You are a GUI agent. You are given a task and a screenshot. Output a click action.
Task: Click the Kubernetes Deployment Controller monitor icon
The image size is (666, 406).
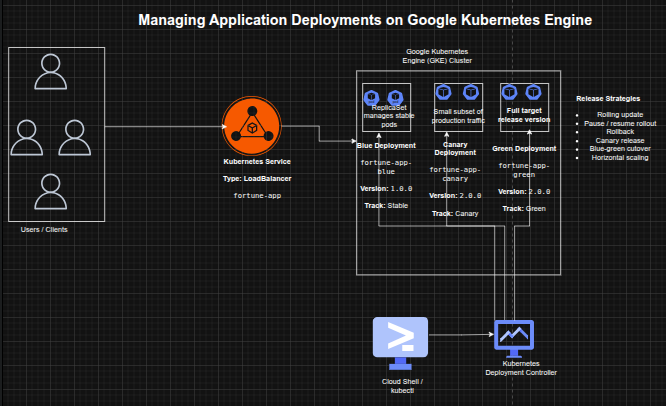point(514,340)
